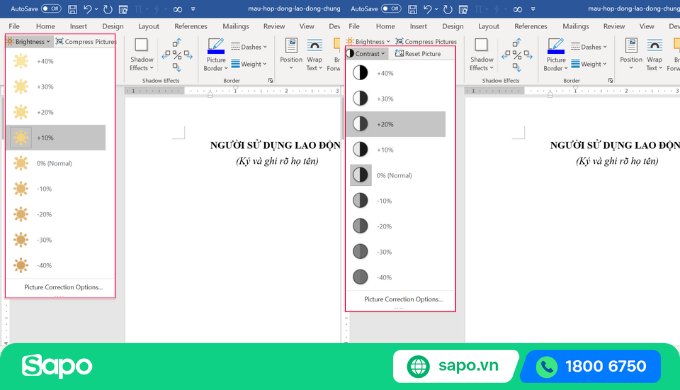Customize Quick Access Toolbar arrow, left window
The image size is (680, 390).
pos(193,9)
